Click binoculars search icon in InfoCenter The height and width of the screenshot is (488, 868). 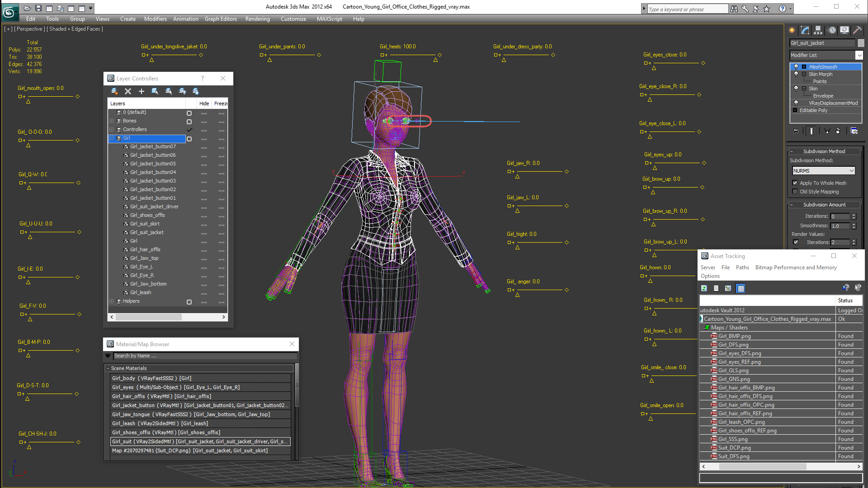[734, 9]
